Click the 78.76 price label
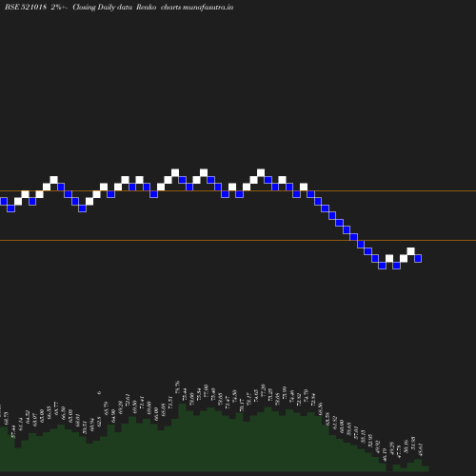The height and width of the screenshot is (476, 476). [x=177, y=387]
